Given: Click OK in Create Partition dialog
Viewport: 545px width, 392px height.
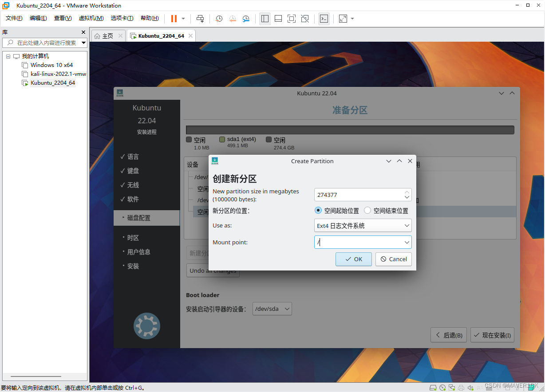Looking at the screenshot, I should (354, 259).
